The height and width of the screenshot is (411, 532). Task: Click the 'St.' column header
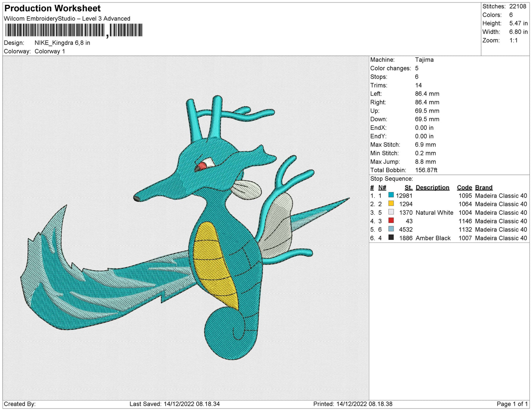point(409,188)
